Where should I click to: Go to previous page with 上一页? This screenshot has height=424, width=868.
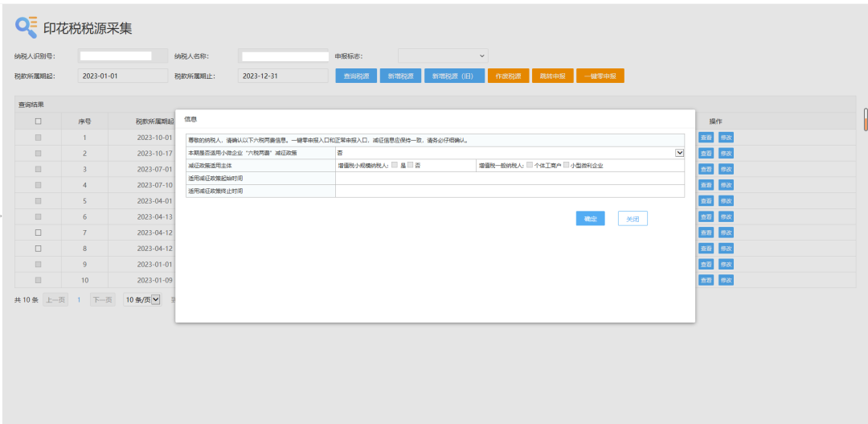click(55, 300)
